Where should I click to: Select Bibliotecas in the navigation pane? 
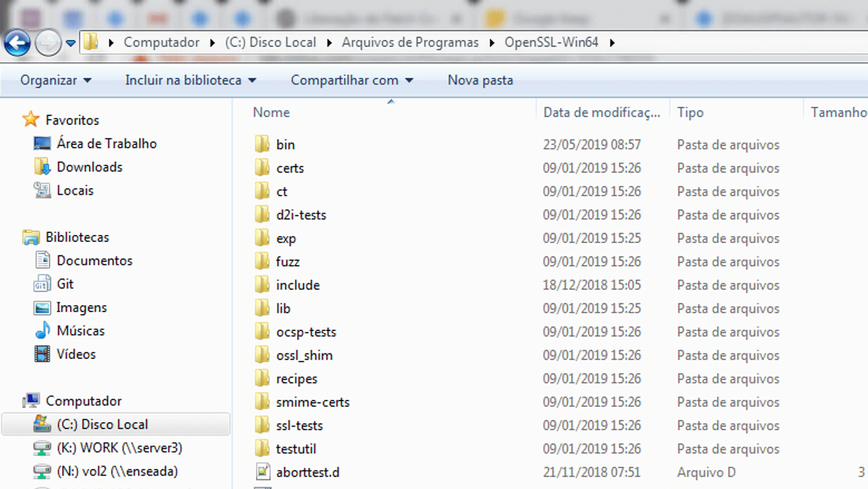(78, 237)
